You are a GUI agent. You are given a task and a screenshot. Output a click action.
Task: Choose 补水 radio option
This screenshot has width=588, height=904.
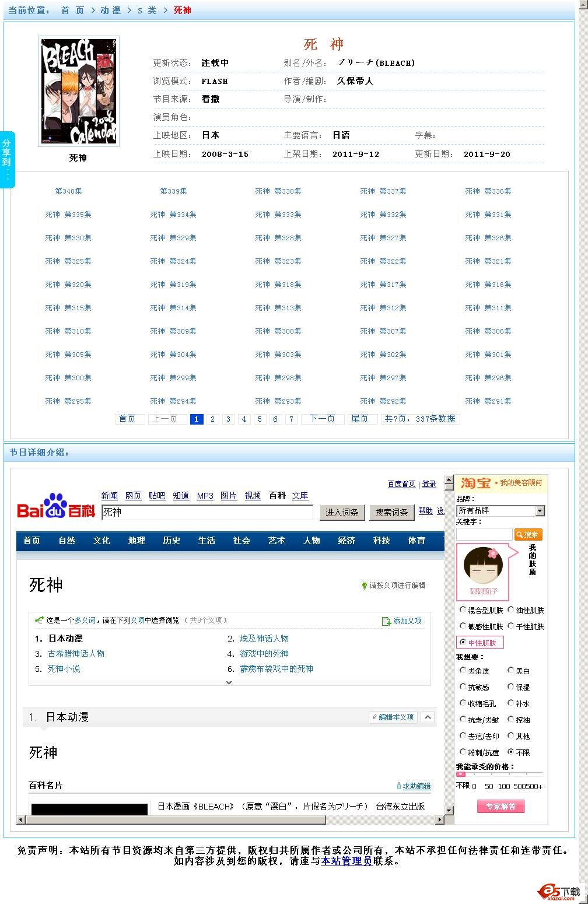click(x=511, y=703)
